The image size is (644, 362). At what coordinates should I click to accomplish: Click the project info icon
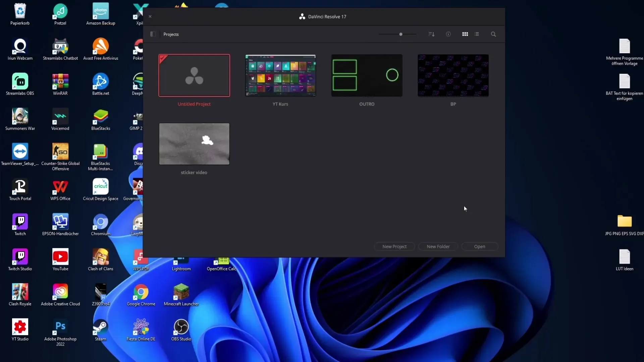click(x=448, y=34)
